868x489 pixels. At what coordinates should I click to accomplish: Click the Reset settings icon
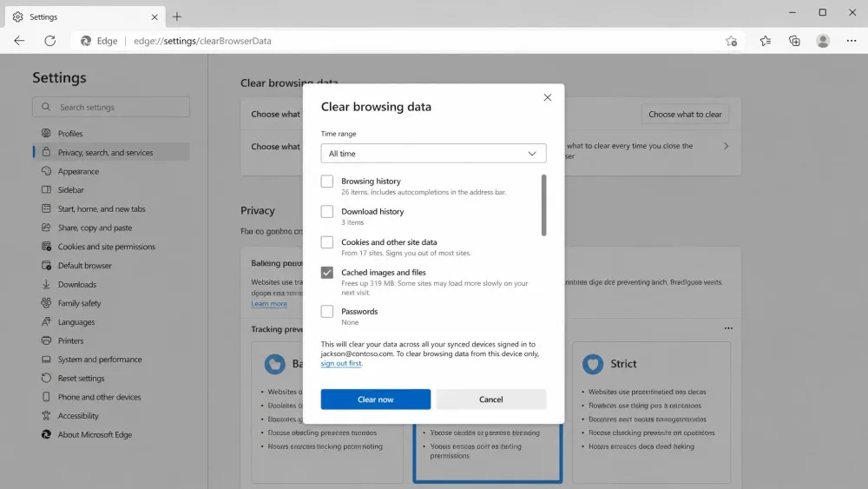tap(46, 378)
